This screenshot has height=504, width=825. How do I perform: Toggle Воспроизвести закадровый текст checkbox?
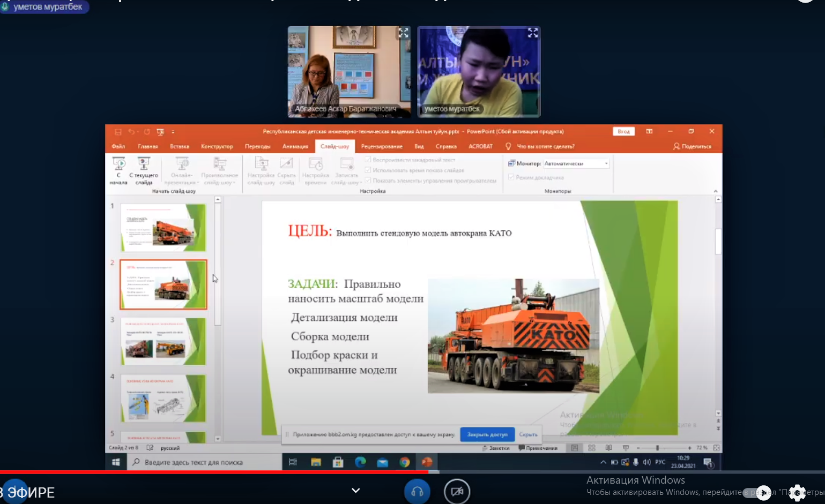coord(368,160)
